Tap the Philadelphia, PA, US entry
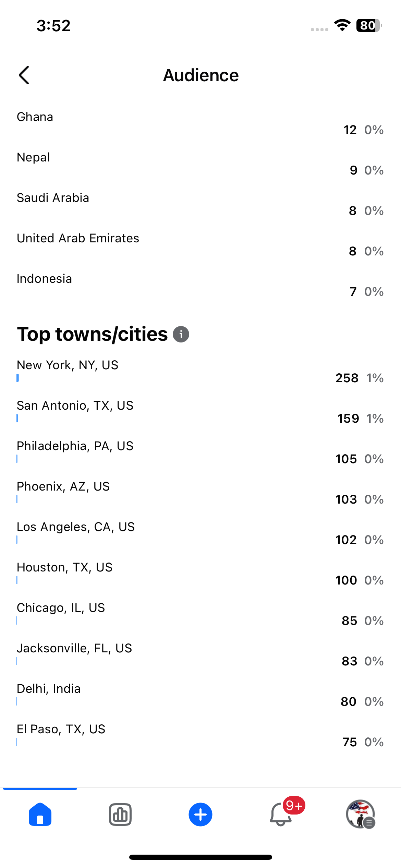 point(200,453)
